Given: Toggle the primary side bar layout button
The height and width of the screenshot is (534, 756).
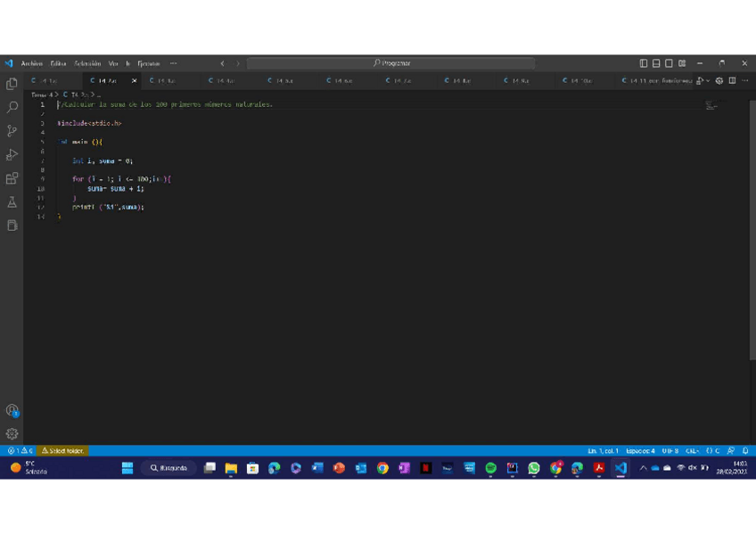Looking at the screenshot, I should click(x=644, y=63).
